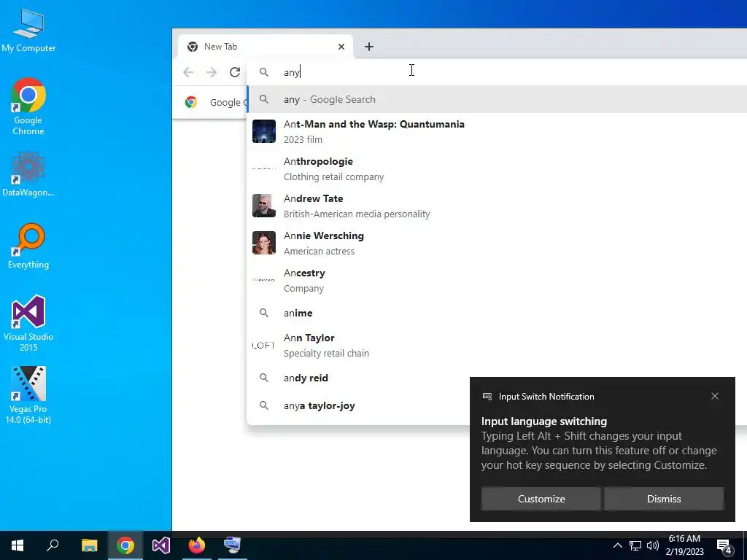Show hidden system tray icons
Image resolution: width=747 pixels, height=560 pixels.
(x=617, y=545)
